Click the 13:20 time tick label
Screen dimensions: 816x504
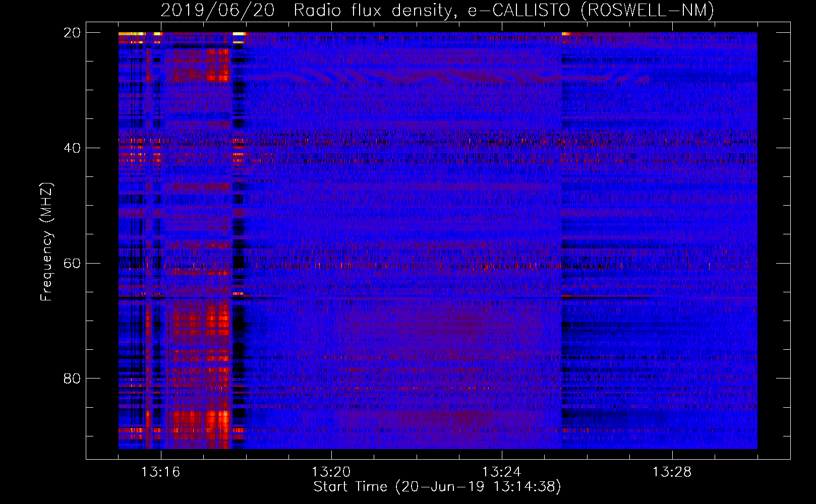(x=331, y=472)
